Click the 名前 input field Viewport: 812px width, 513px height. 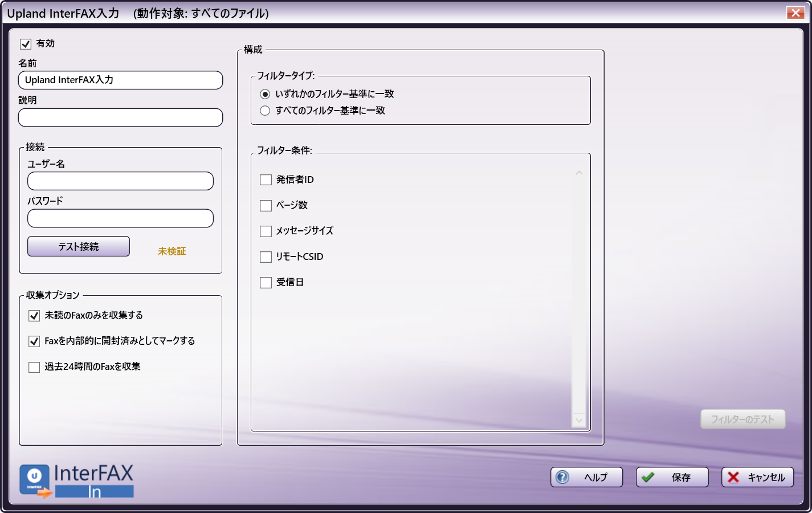coord(120,80)
